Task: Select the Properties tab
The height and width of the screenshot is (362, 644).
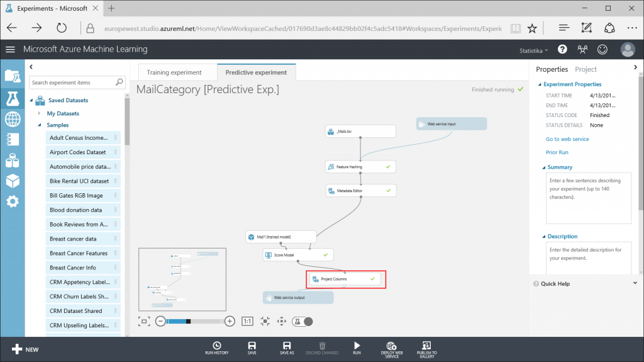Action: pos(552,69)
